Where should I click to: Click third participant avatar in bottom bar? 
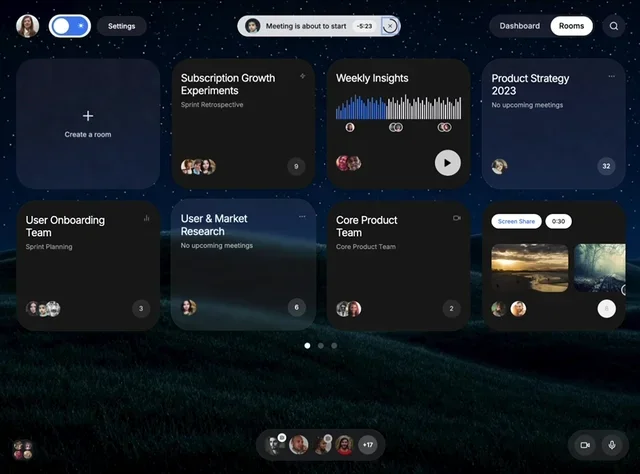tap(322, 445)
